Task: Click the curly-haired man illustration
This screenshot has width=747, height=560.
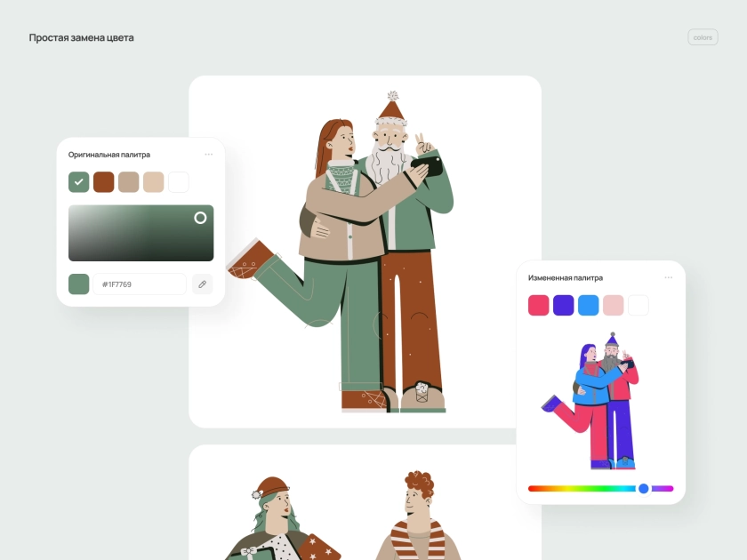Action: [418, 516]
